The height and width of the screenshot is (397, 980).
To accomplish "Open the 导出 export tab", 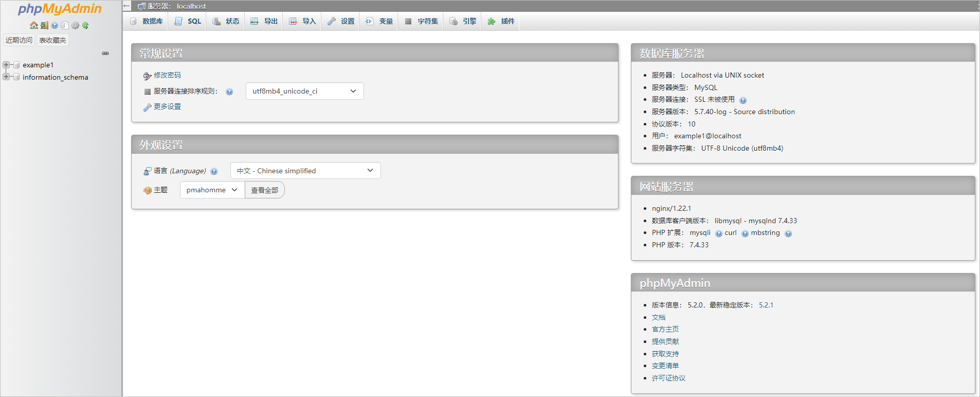I will tap(264, 21).
